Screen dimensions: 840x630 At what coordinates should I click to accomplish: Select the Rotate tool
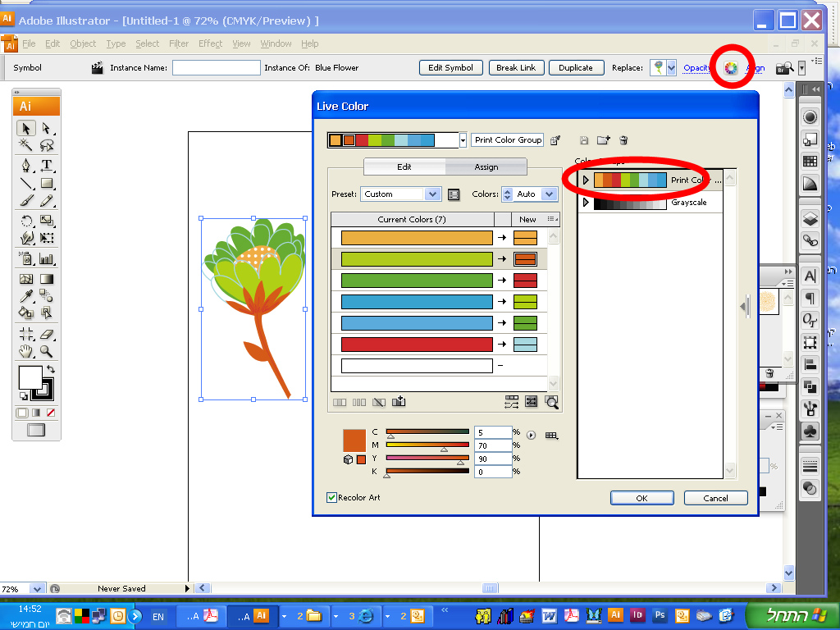click(x=25, y=220)
